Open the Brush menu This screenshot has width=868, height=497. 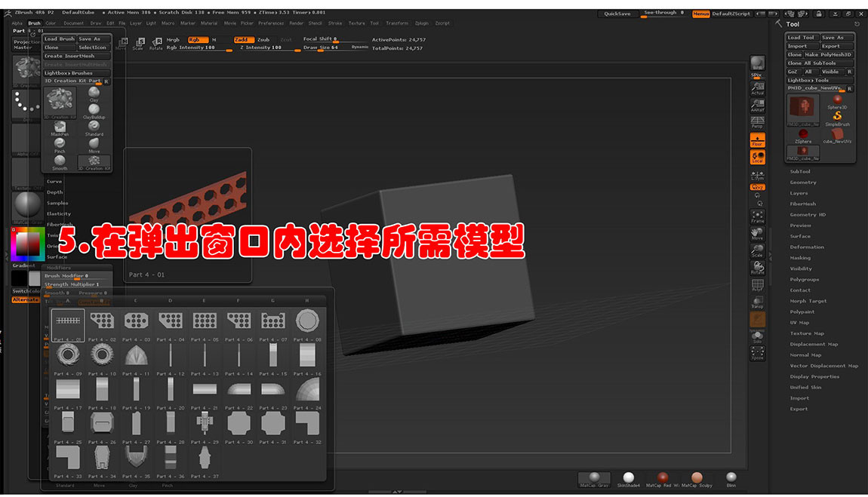point(34,23)
